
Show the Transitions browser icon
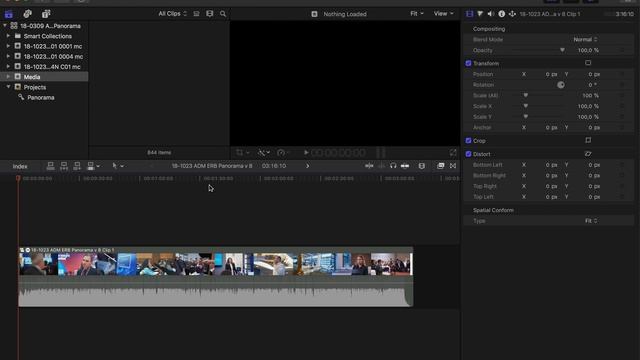click(x=453, y=166)
